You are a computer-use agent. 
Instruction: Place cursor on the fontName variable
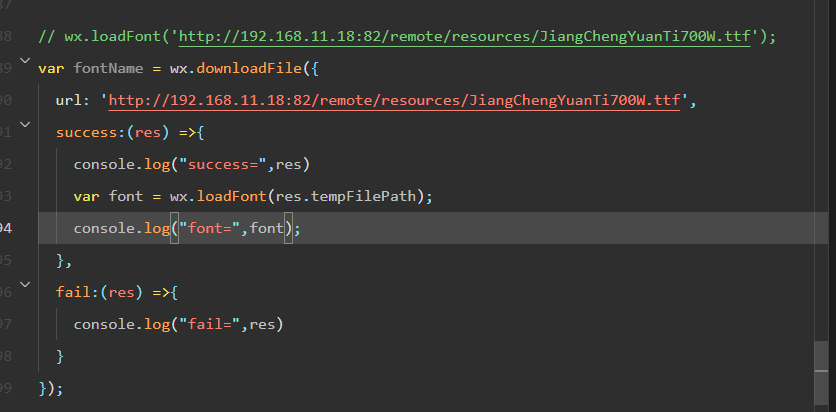click(x=106, y=69)
